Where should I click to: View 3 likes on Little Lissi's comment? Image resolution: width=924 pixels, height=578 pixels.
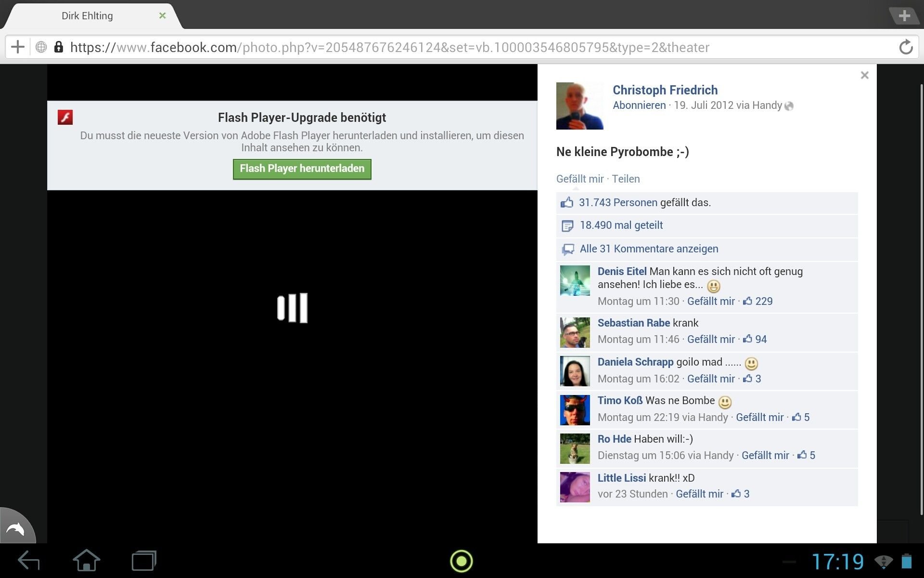click(x=741, y=494)
